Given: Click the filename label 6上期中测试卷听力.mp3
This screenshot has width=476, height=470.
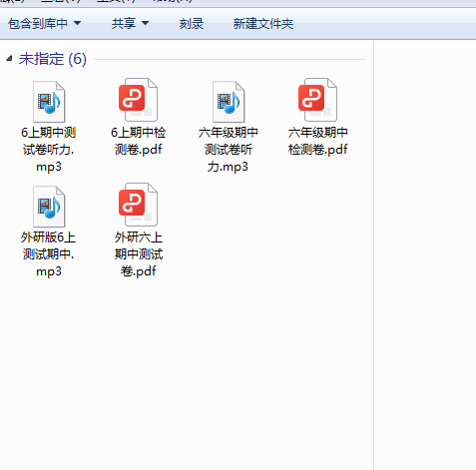Looking at the screenshot, I should 49,150.
